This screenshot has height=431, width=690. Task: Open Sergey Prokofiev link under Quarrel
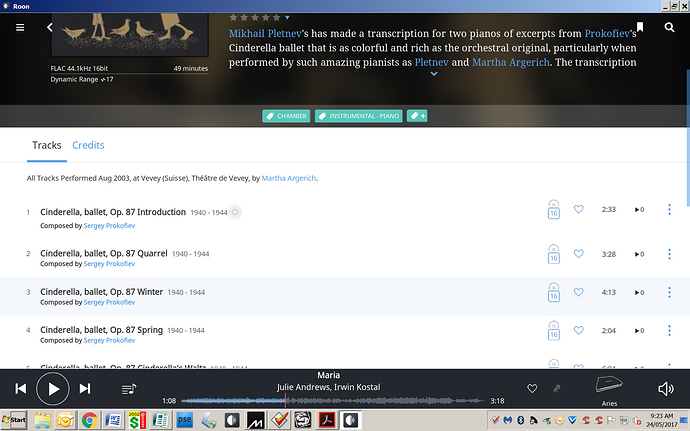(x=109, y=264)
